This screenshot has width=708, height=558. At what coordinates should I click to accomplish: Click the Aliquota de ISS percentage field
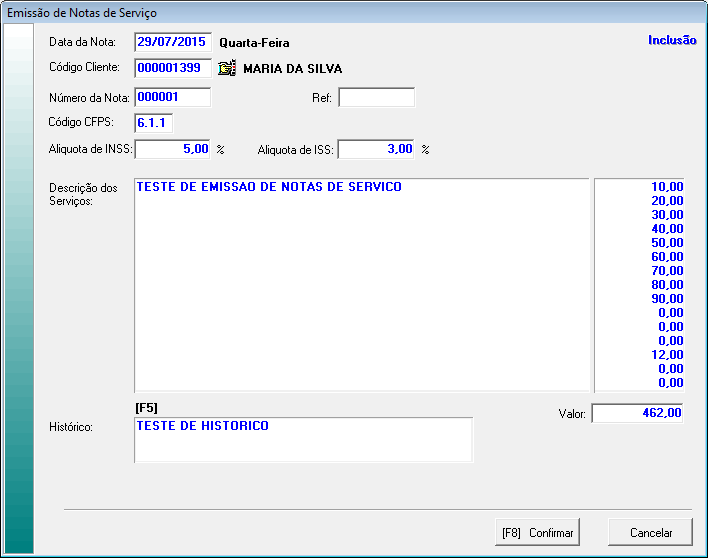point(376,149)
